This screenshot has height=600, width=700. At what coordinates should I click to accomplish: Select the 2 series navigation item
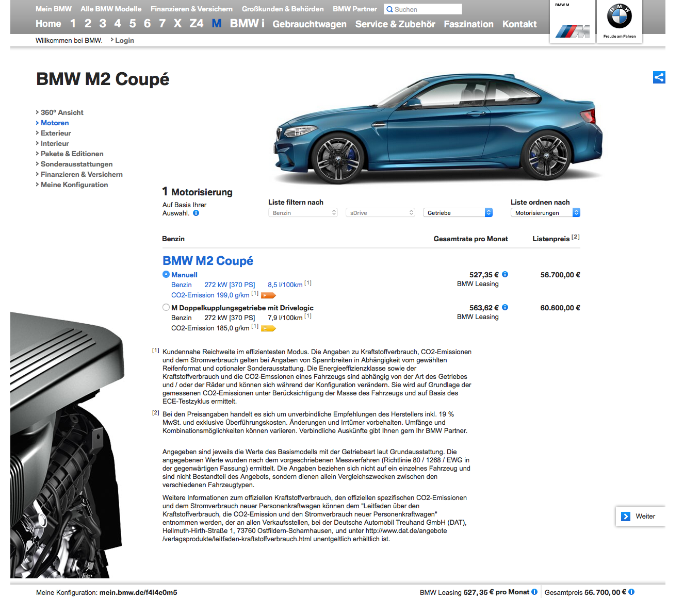point(88,24)
